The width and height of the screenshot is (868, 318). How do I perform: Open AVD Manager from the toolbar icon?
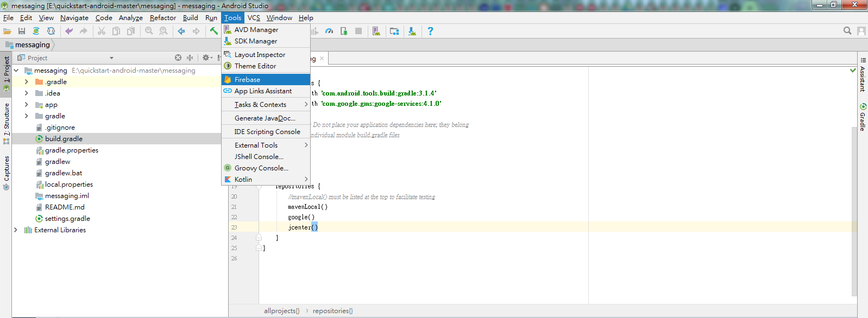[376, 31]
